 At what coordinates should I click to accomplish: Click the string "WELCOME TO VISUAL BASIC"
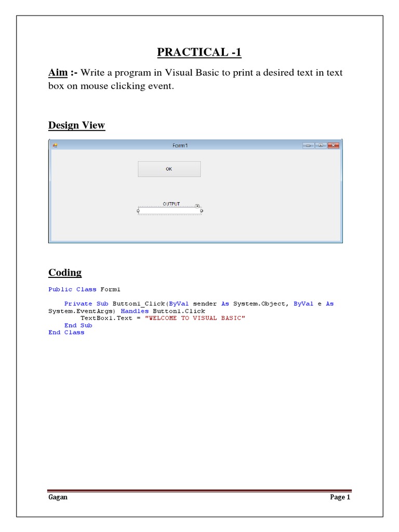195,318
